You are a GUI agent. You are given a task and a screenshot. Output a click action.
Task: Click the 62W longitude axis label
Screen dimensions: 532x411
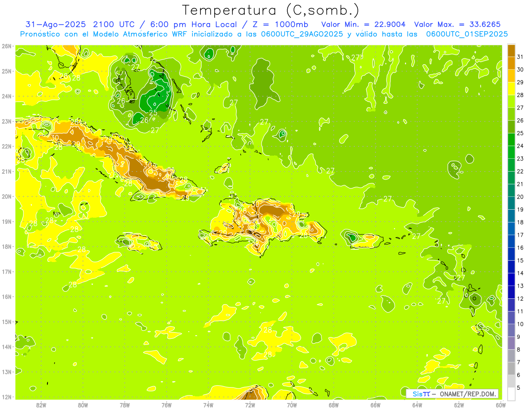pyautogui.click(x=459, y=405)
